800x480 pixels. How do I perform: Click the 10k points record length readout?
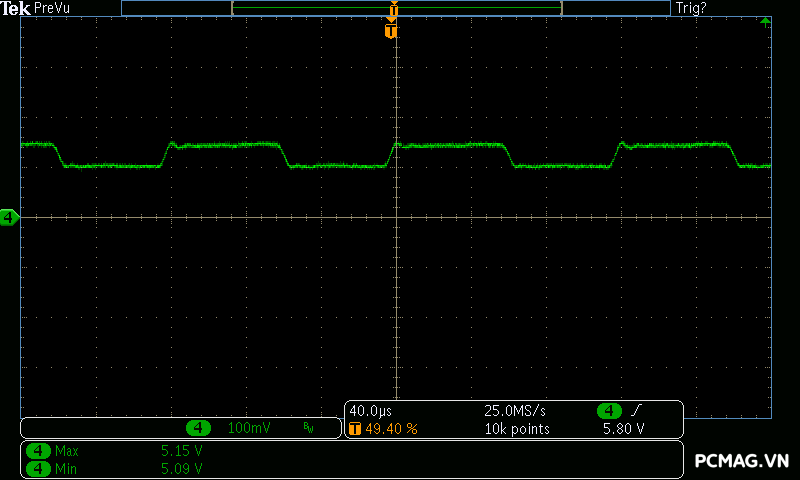517,429
